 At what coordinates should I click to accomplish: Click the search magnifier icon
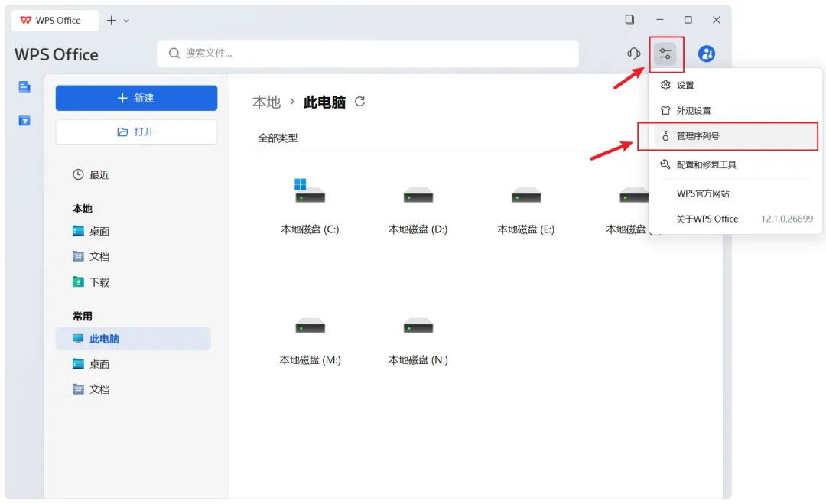pos(174,54)
